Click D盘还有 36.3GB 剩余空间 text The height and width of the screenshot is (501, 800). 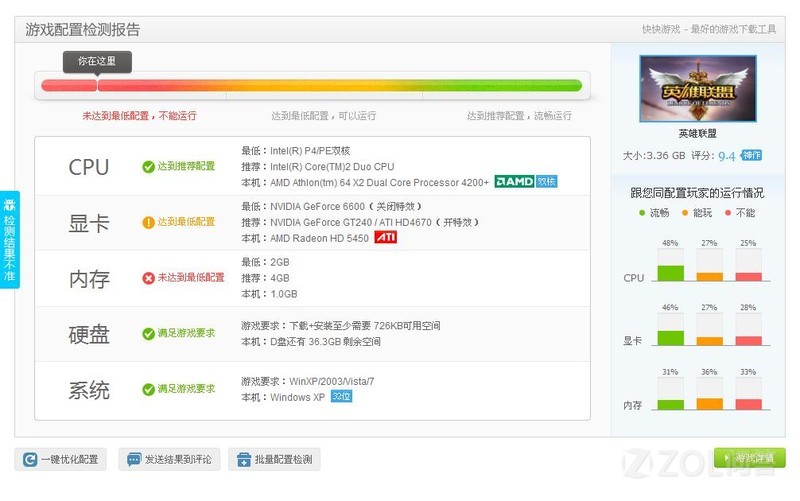coord(325,342)
